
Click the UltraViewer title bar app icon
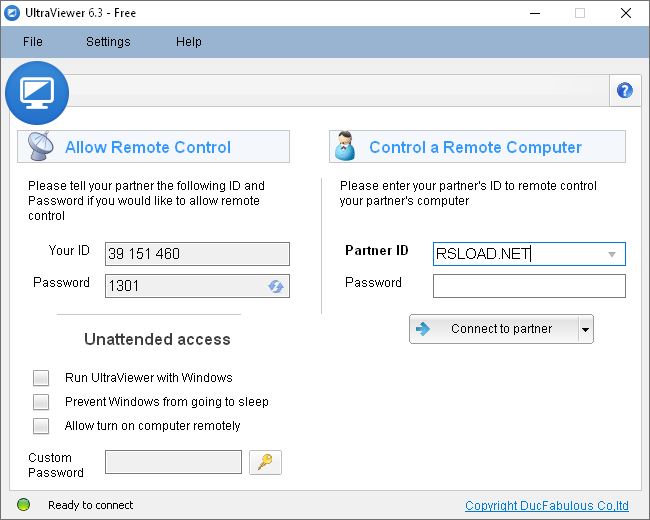pos(13,13)
